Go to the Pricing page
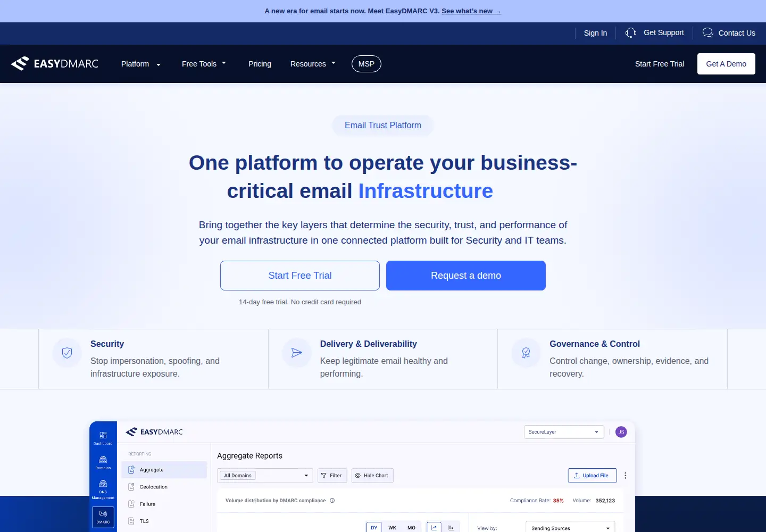The image size is (766, 532). 260,64
